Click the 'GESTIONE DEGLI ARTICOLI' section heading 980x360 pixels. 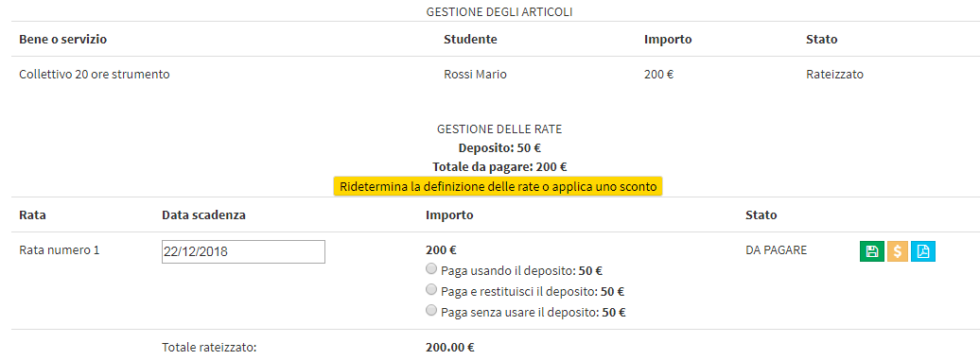[x=499, y=12]
